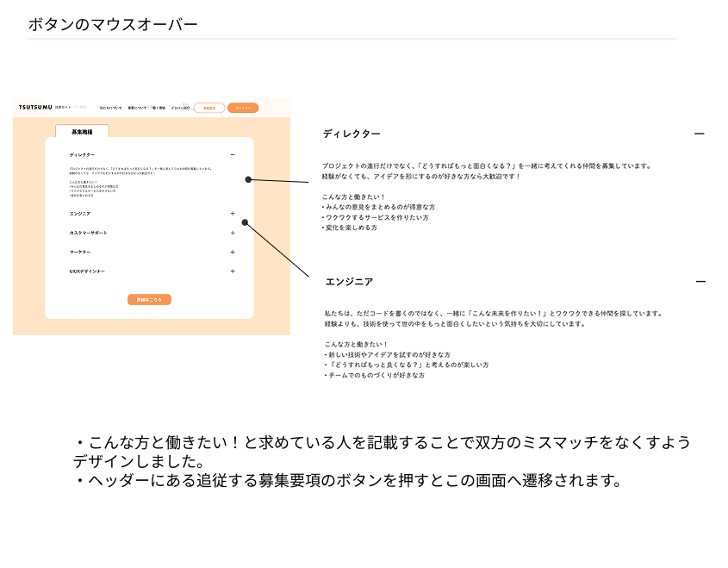Click the lower annotation dot pointing to エンジニア detail

245,222
